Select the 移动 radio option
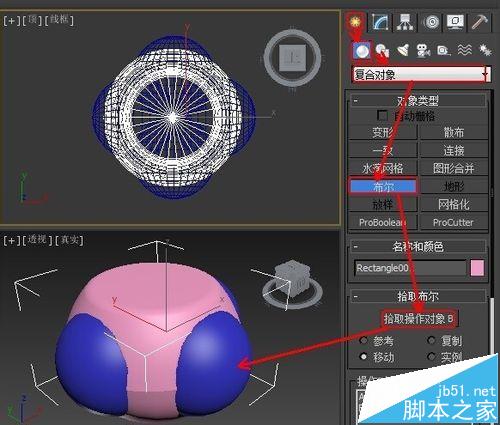This screenshot has width=500, height=425. pyautogui.click(x=363, y=357)
